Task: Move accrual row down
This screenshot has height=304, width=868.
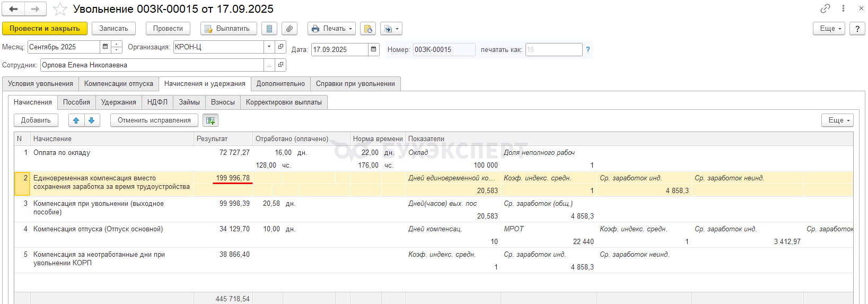Action: 92,120
